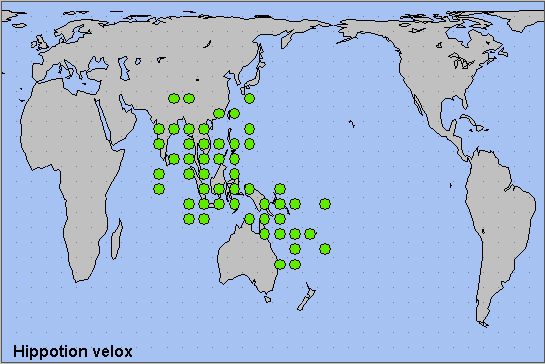Select the green dot at Sri Lanka

[x=174, y=159]
